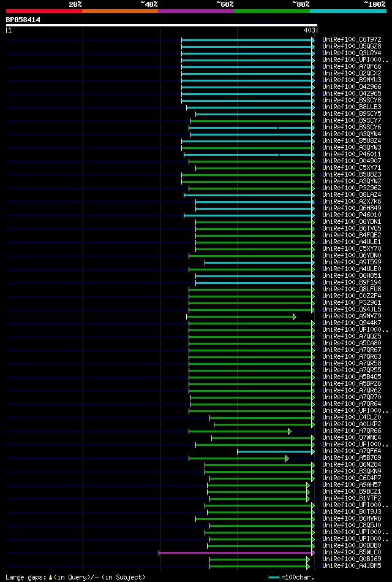392x582 pixels.
Task: Click the UniRef100_A0LKP2 label
Action: (x=352, y=424)
